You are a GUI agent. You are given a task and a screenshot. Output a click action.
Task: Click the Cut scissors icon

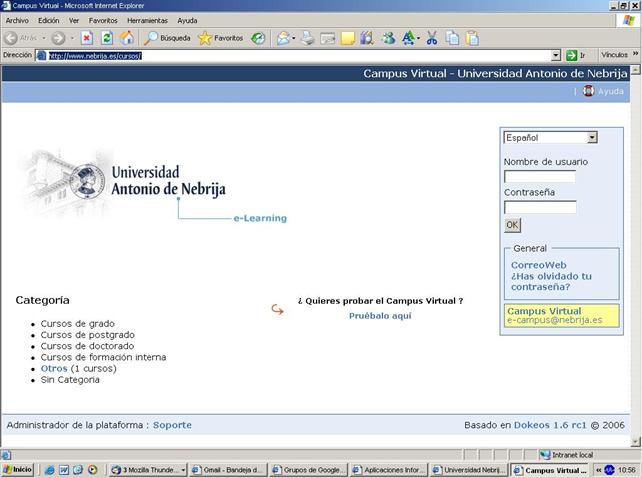(432, 39)
